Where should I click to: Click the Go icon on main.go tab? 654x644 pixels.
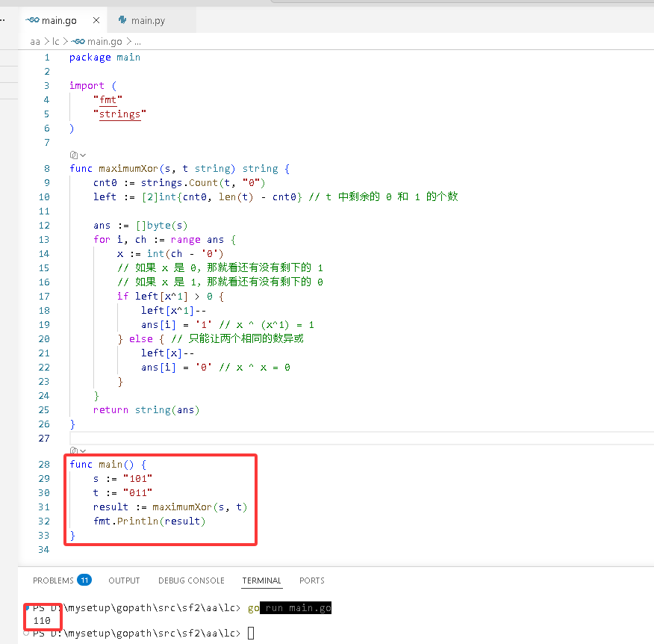[x=32, y=20]
